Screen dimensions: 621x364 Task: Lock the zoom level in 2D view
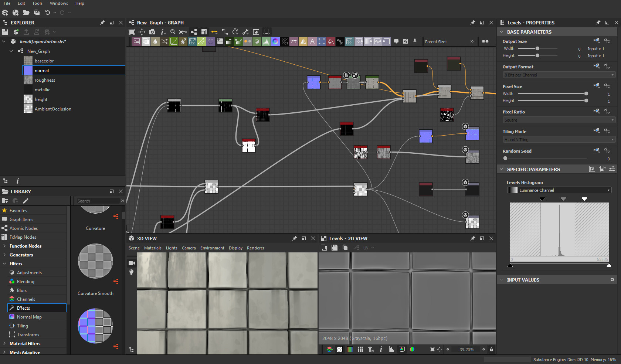[x=491, y=349]
